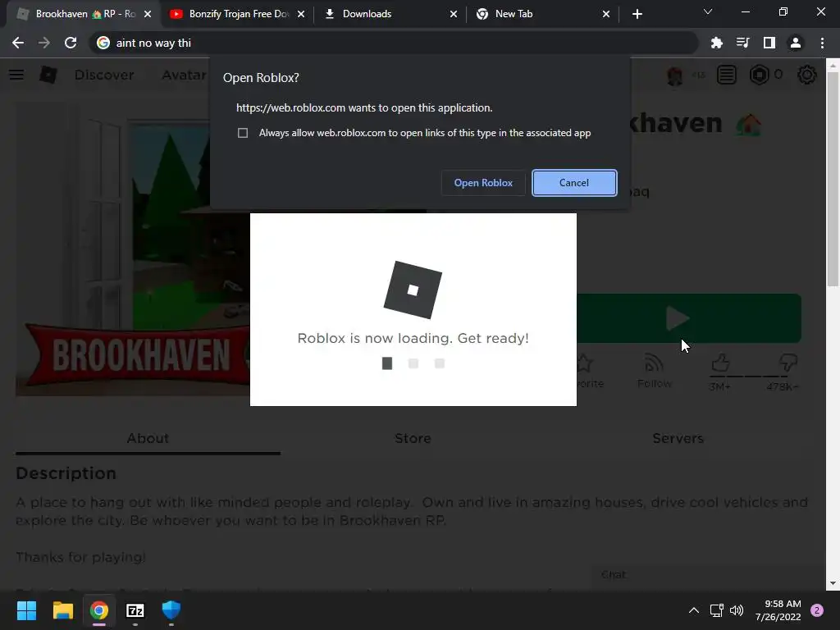840x630 pixels.
Task: Close the Bonzify Trojan tab
Action: click(x=301, y=14)
